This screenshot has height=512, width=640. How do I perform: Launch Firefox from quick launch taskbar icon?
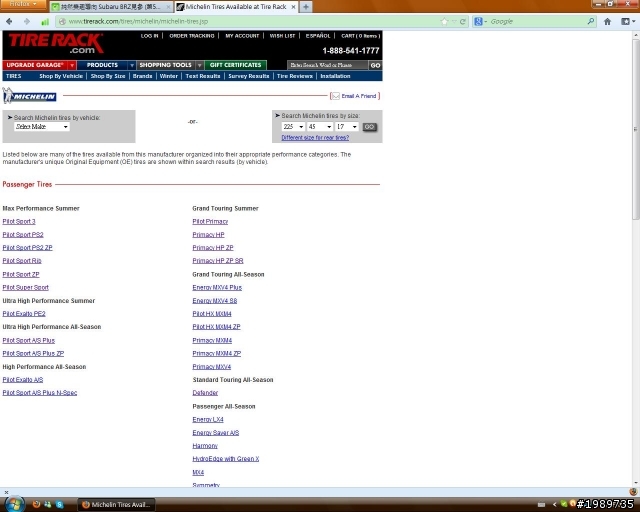(x=36, y=504)
